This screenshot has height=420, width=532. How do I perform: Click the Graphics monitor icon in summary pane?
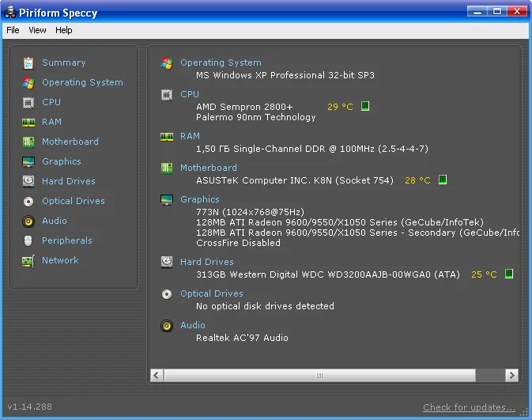coord(167,200)
